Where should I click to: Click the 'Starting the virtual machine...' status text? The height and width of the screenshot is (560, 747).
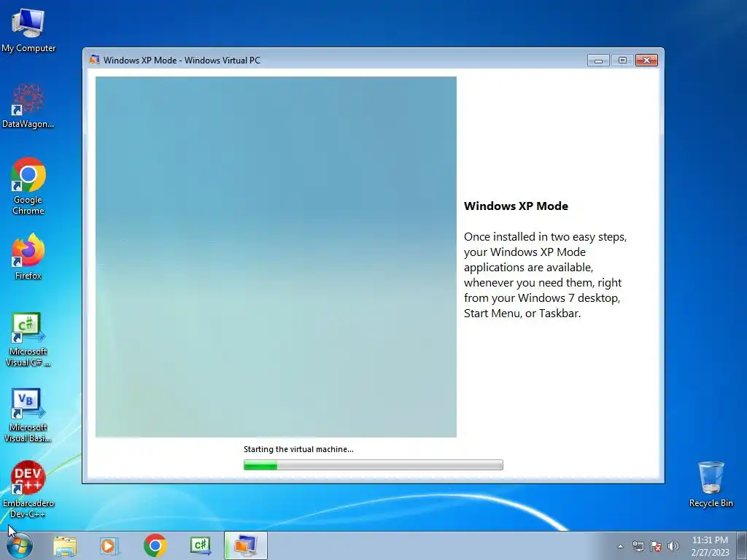pos(298,449)
